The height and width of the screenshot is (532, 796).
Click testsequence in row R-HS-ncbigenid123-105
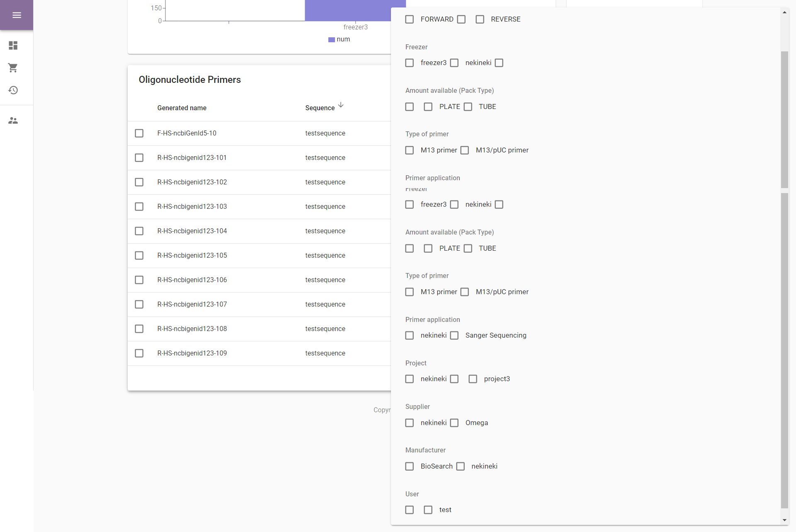click(x=325, y=256)
